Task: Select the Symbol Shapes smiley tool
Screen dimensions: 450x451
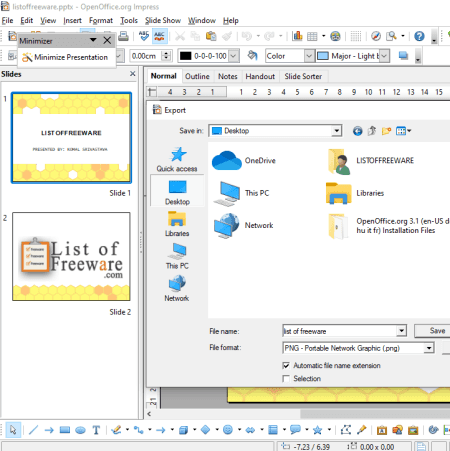Action: tap(228, 430)
